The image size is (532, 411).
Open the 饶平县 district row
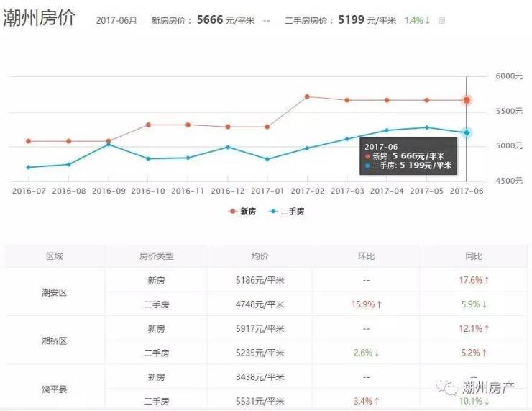point(55,389)
